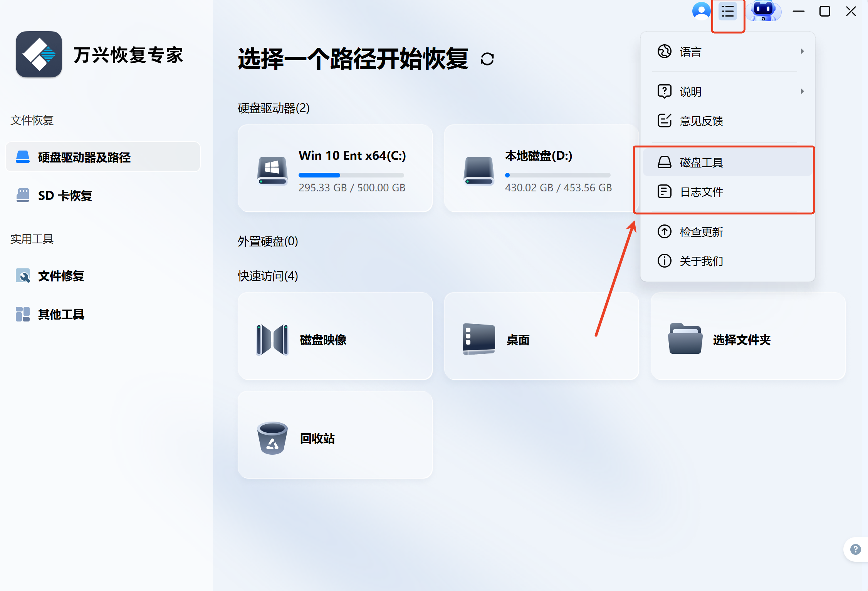Select 意见反馈 from the menu

coord(727,121)
